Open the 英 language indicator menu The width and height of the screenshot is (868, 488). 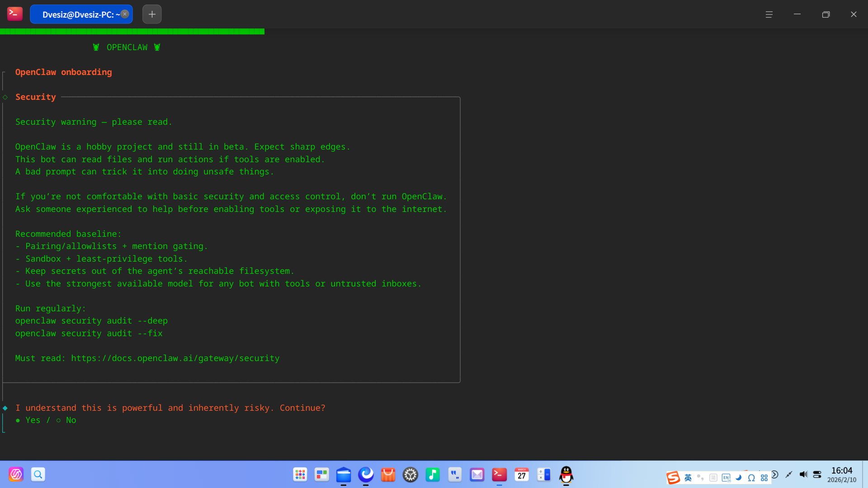(688, 478)
